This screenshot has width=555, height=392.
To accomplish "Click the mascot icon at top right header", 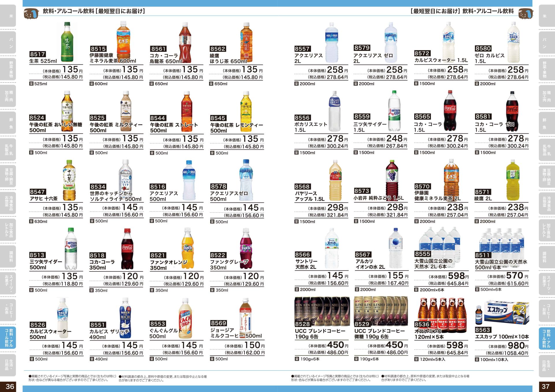I will 525,13.
